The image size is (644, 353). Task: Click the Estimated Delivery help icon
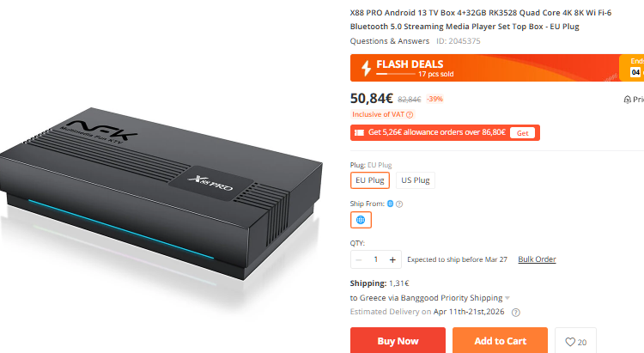click(515, 313)
